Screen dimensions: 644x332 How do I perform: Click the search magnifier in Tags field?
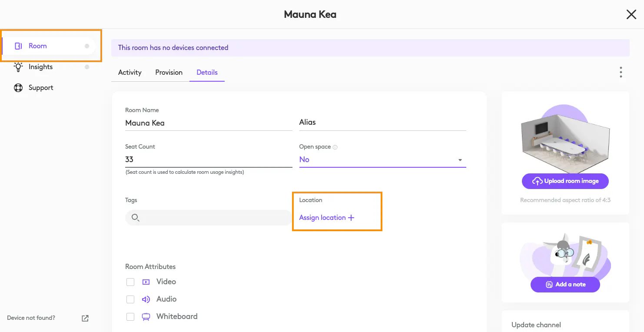coord(135,218)
